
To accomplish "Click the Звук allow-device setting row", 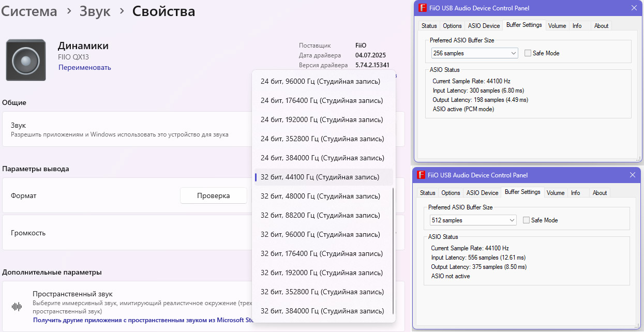I will coord(203,129).
